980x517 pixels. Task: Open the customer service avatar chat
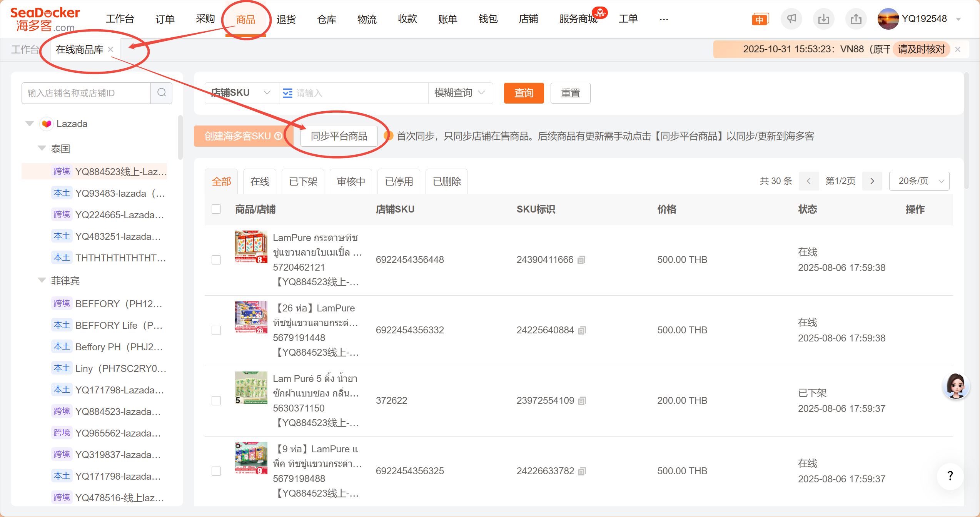point(956,386)
